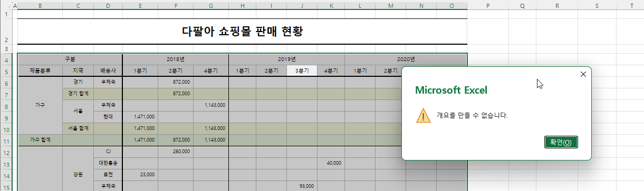Select the CJ courier cell
This screenshot has height=191, width=644.
(x=108, y=152)
